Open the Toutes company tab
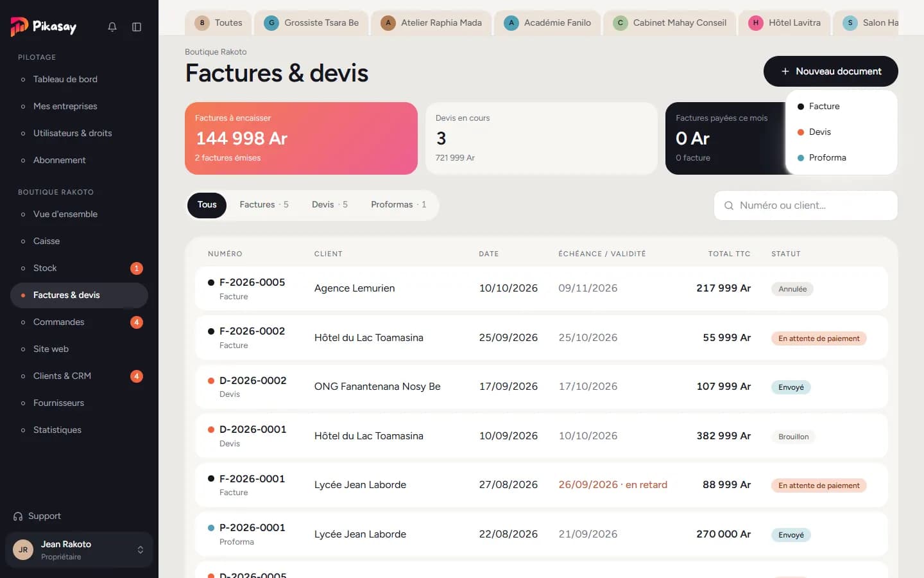The width and height of the screenshot is (924, 578). [x=218, y=23]
